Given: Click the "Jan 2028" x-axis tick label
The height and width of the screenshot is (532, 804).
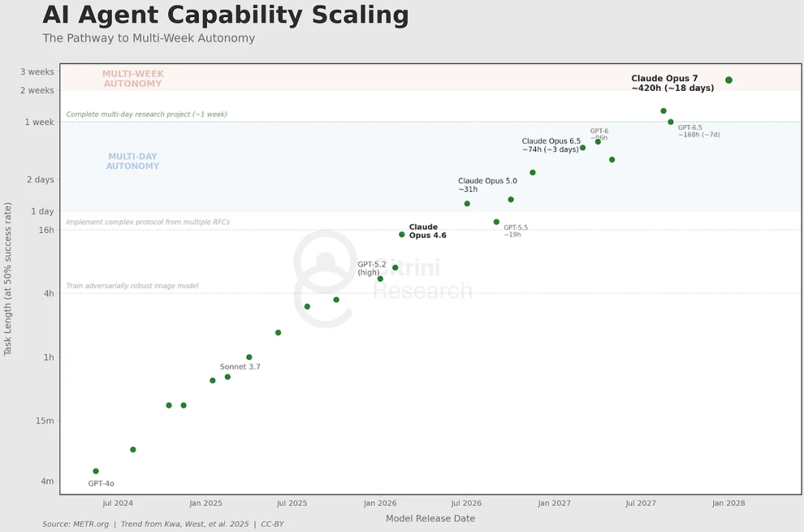Looking at the screenshot, I should click(728, 504).
